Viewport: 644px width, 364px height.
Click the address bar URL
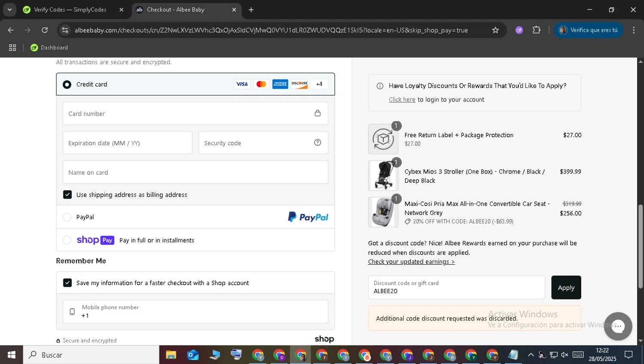pyautogui.click(x=271, y=30)
